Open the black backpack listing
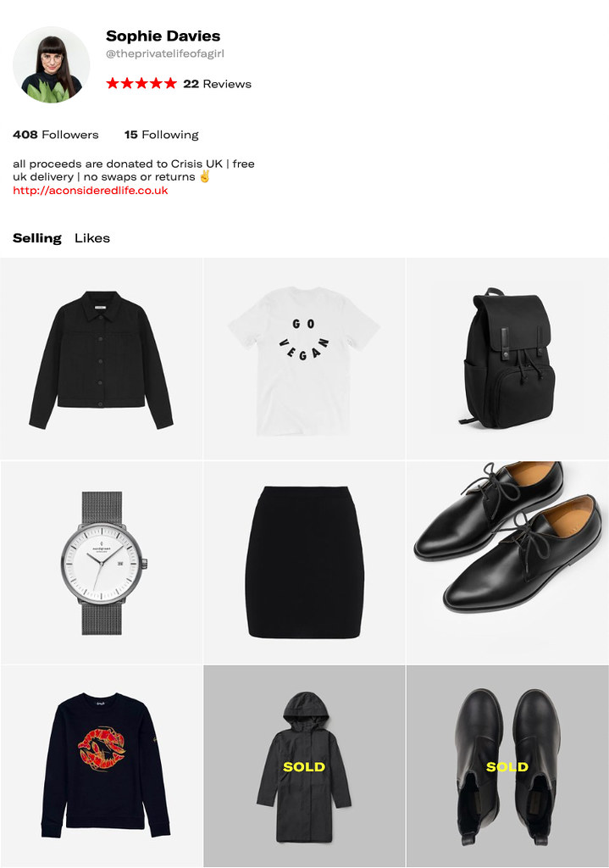Viewport: 609px width, 868px height. [507, 359]
